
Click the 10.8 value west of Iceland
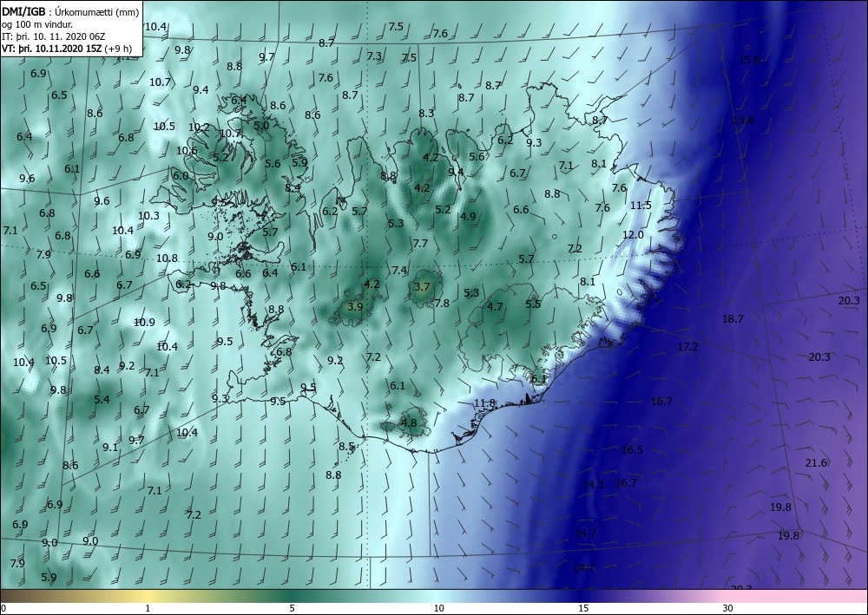(x=167, y=258)
